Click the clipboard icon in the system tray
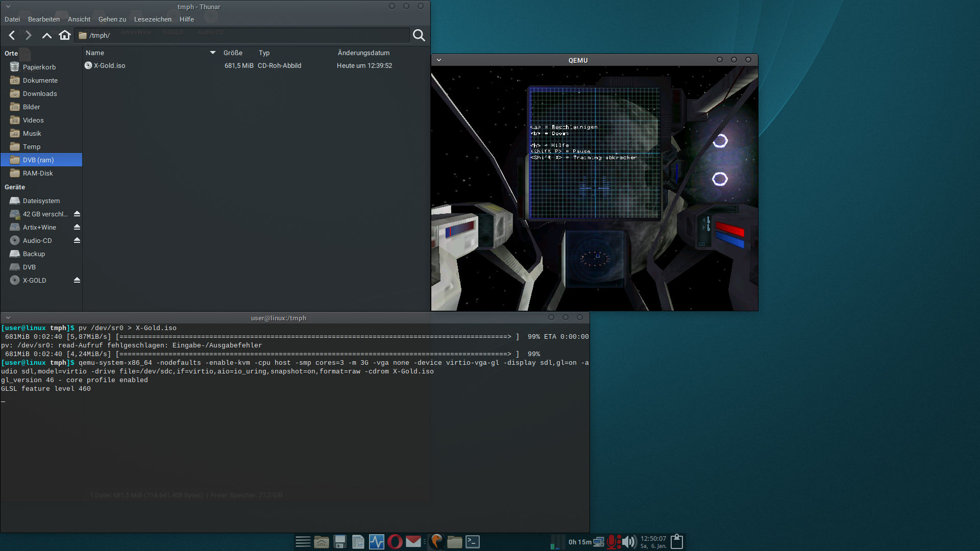 tap(677, 541)
